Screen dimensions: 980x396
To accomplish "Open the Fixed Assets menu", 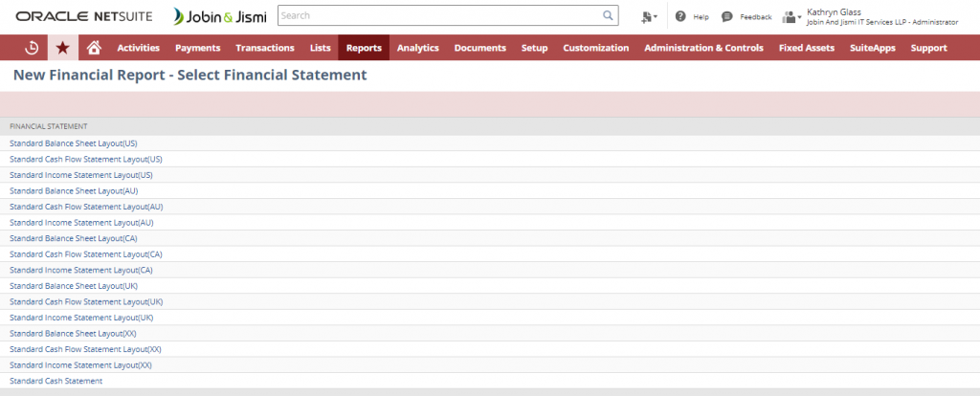I will click(x=806, y=48).
